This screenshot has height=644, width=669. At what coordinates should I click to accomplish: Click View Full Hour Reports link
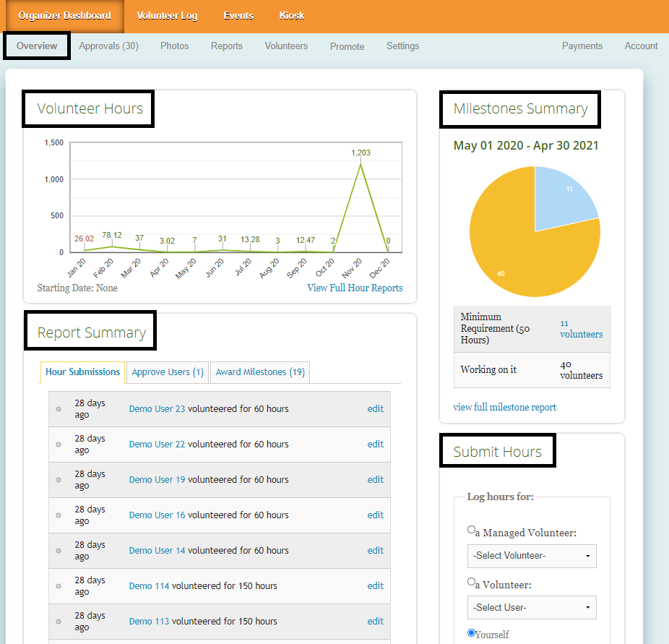click(355, 288)
